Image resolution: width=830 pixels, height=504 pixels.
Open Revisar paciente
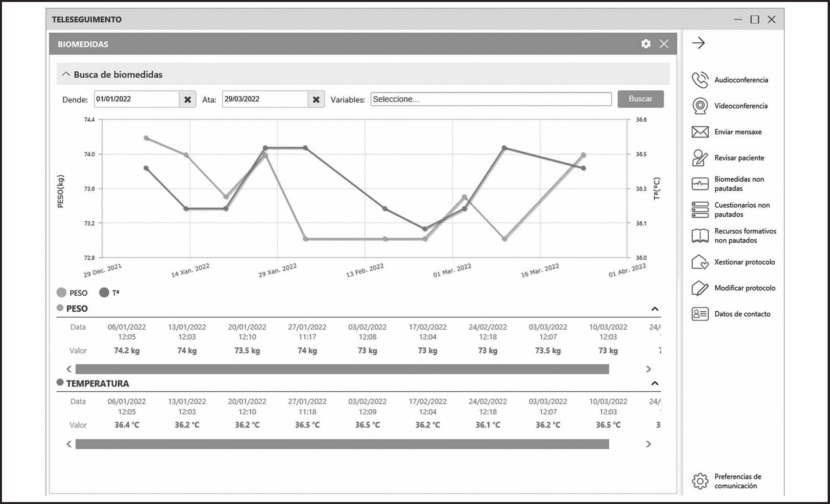[700, 158]
